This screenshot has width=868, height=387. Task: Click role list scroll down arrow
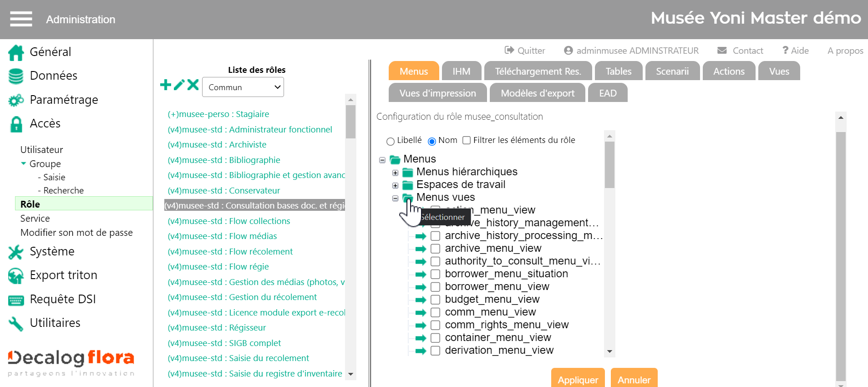(350, 374)
